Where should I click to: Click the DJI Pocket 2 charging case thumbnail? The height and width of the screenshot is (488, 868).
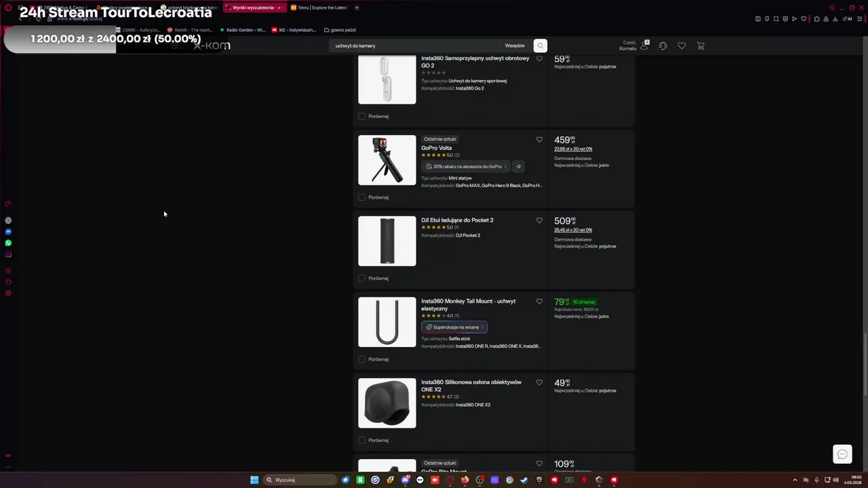pyautogui.click(x=387, y=241)
